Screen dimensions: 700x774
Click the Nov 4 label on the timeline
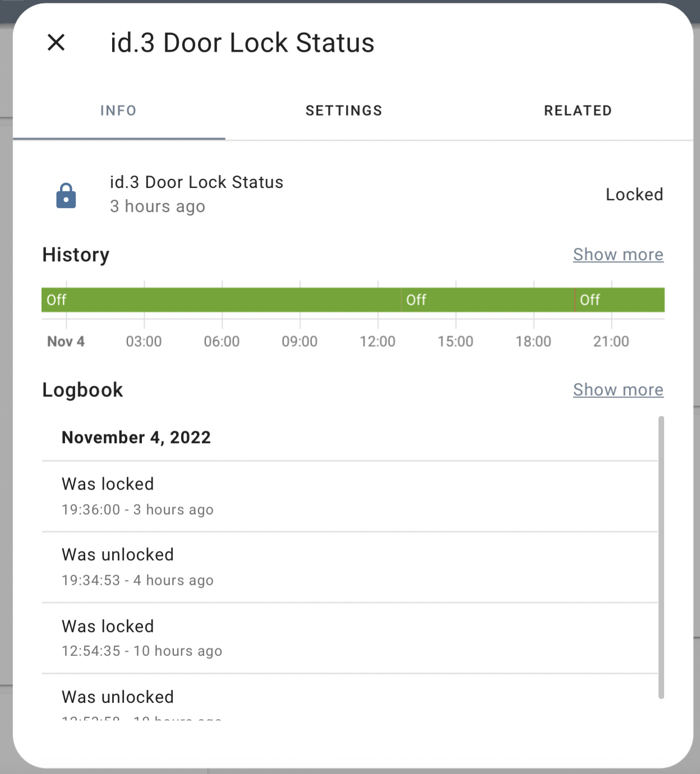click(65, 341)
